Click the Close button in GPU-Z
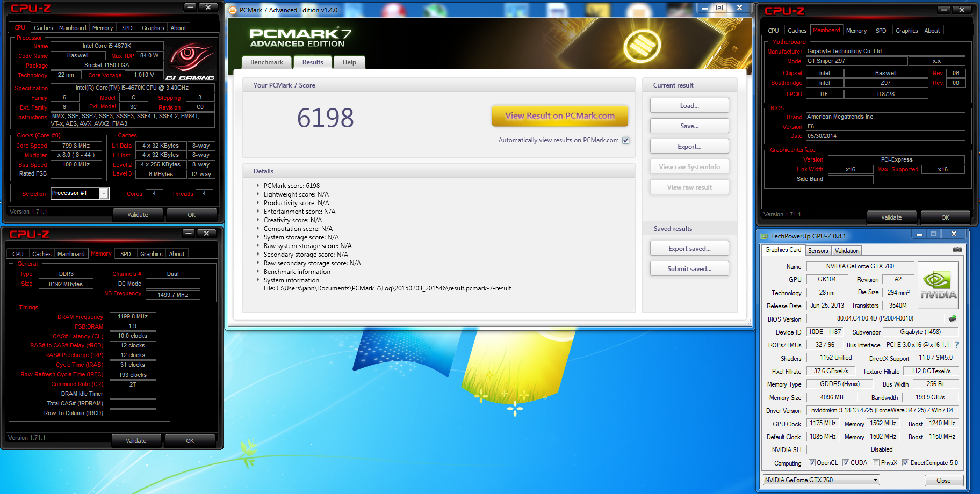Image resolution: width=980 pixels, height=494 pixels. click(x=943, y=481)
